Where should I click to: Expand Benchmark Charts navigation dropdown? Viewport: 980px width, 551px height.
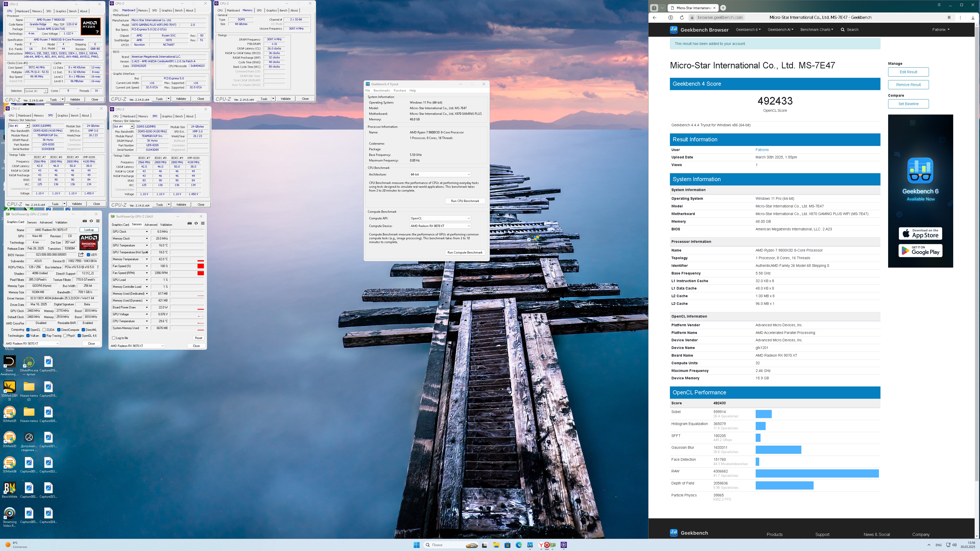(x=816, y=30)
